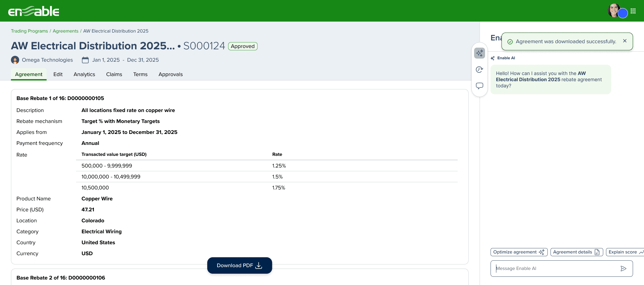
Task: Focus the Message Enable AI input field
Action: coord(557,269)
